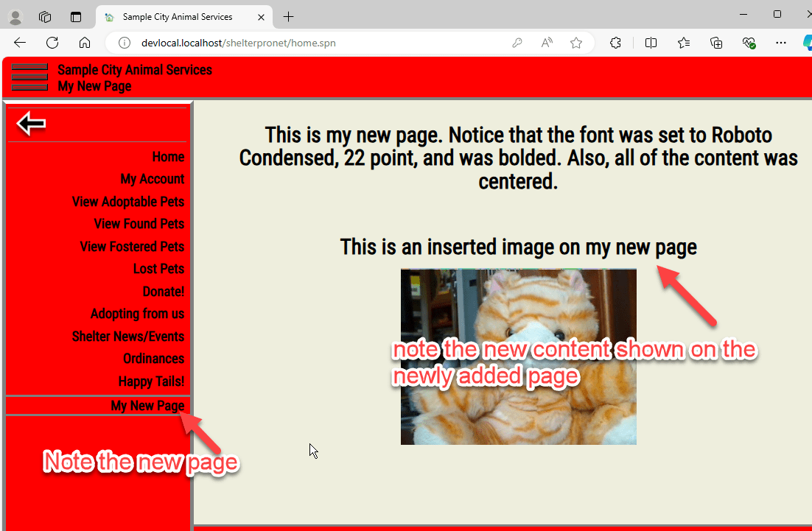Open the read aloud icon
Image resolution: width=812 pixels, height=531 pixels.
point(546,43)
